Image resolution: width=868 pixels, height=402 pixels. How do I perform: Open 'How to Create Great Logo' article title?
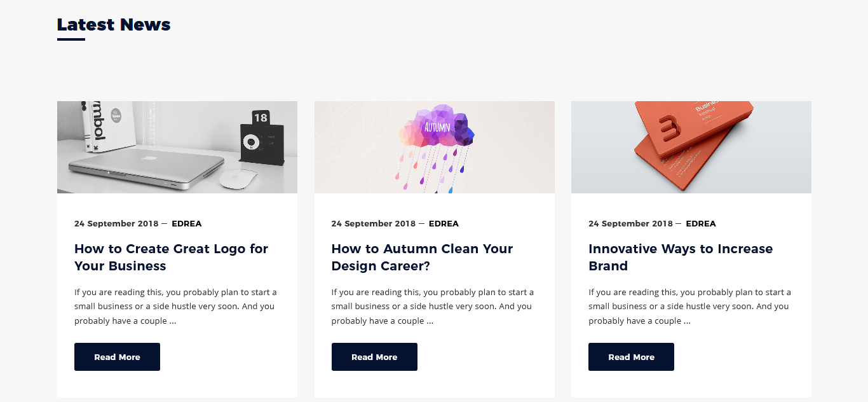[x=171, y=257]
